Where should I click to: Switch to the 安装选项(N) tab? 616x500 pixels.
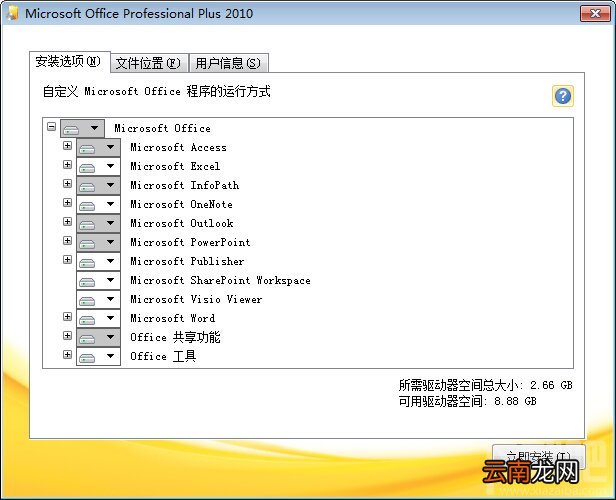click(x=70, y=62)
